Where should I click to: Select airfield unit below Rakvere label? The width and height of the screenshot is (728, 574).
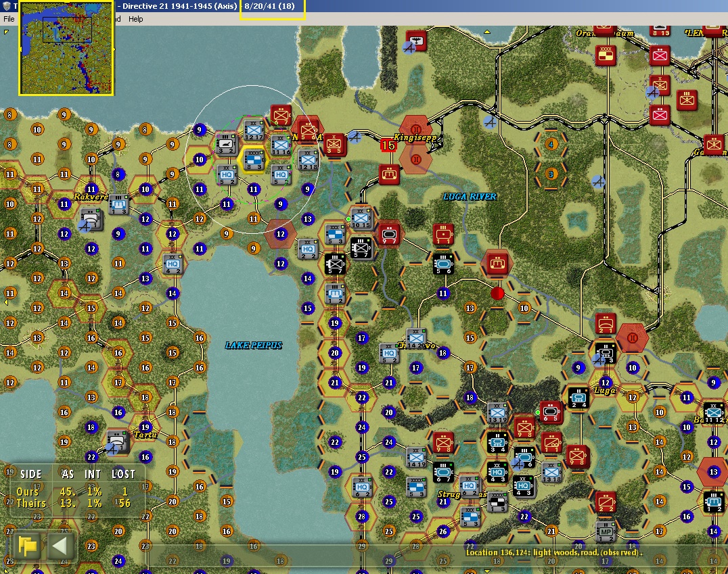tap(91, 220)
